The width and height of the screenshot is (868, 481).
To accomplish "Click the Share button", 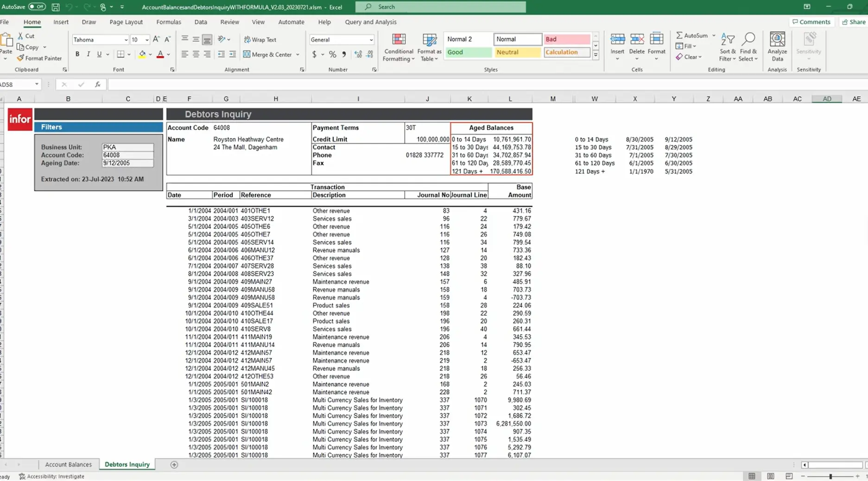I will pyautogui.click(x=854, y=22).
